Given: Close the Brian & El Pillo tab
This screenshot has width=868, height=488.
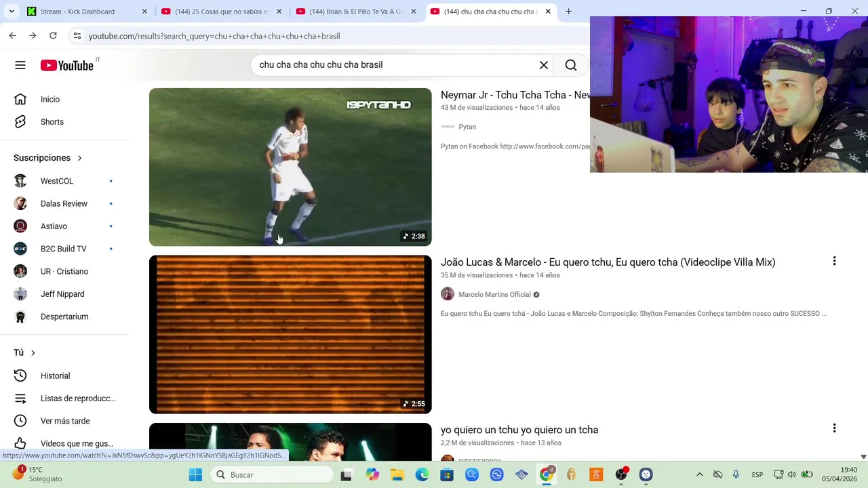Looking at the screenshot, I should [x=414, y=12].
